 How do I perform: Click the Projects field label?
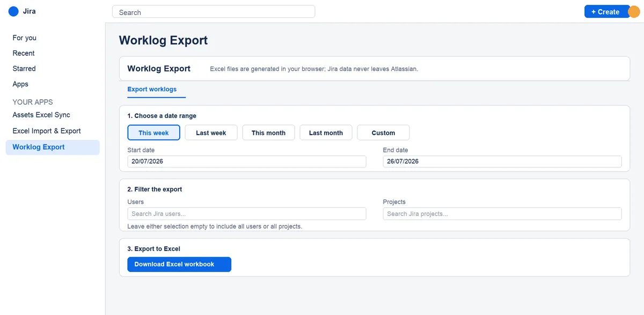(x=394, y=202)
